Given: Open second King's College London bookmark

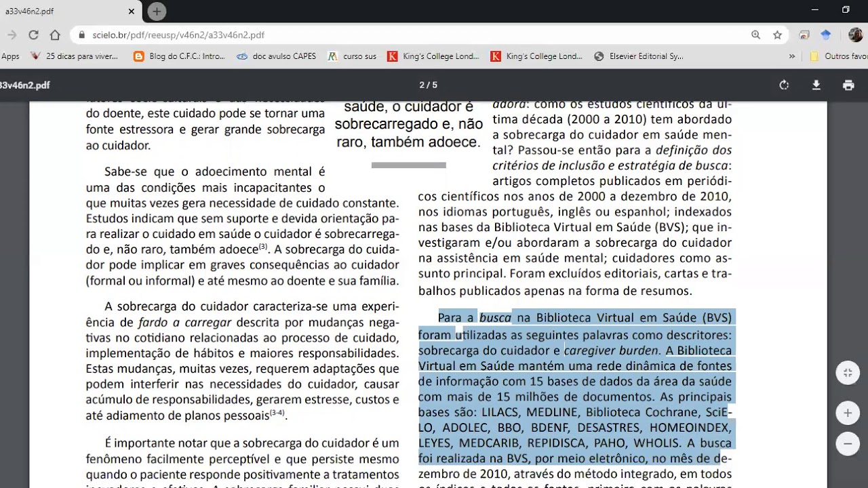Looking at the screenshot, I should pos(536,56).
